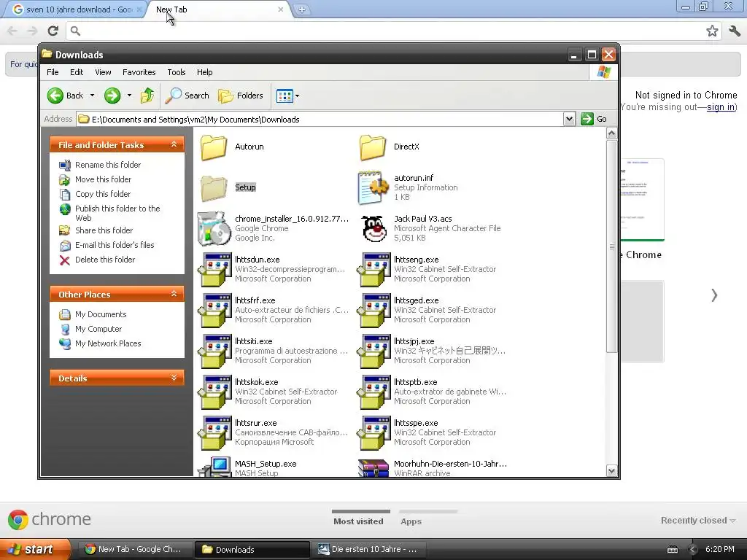Select the DirectX folder icon
The width and height of the screenshot is (747, 560).
click(373, 147)
